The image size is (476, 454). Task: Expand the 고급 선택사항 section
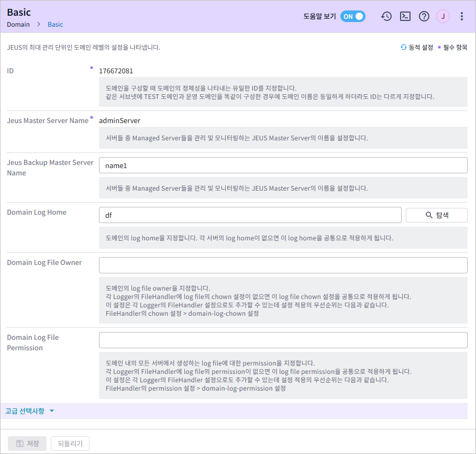25,411
